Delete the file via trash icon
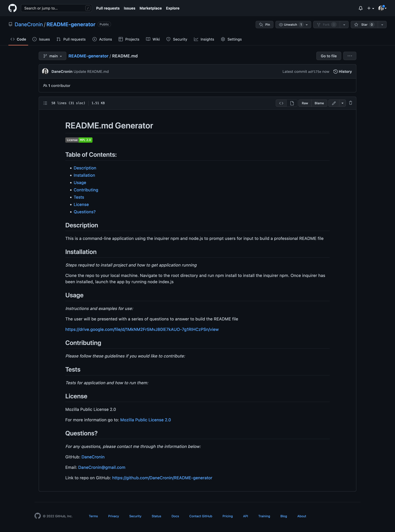 (351, 103)
